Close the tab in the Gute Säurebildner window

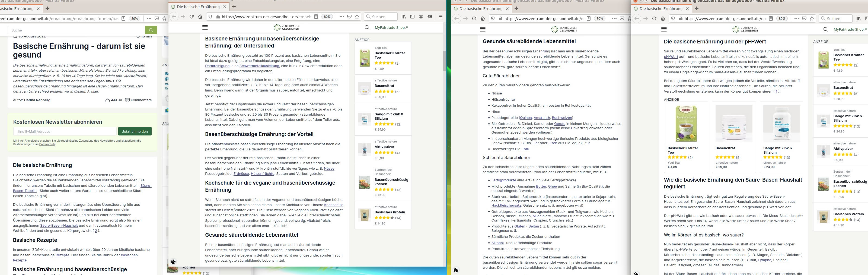point(508,9)
